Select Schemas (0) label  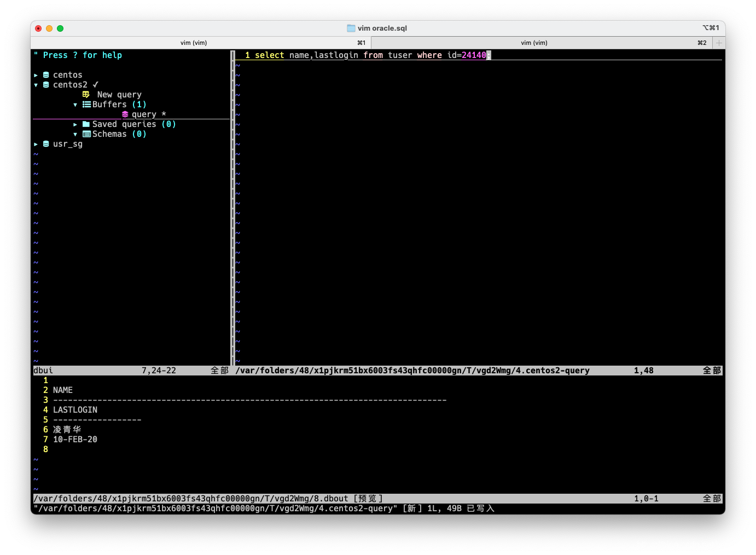pyautogui.click(x=119, y=134)
